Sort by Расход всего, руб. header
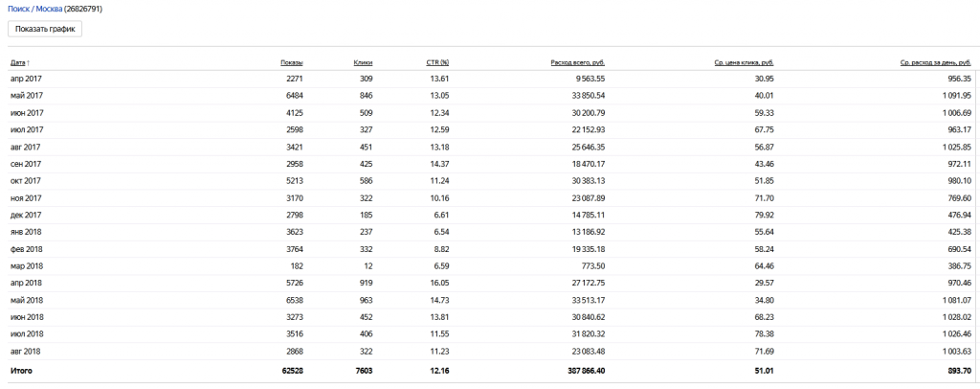Screen dimensions: 980x389 pos(577,62)
